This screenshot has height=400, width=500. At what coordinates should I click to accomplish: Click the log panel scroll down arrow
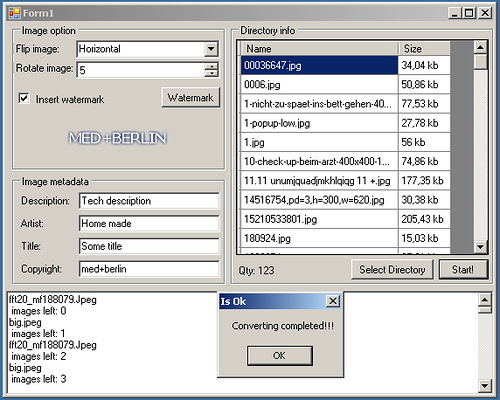(x=484, y=386)
